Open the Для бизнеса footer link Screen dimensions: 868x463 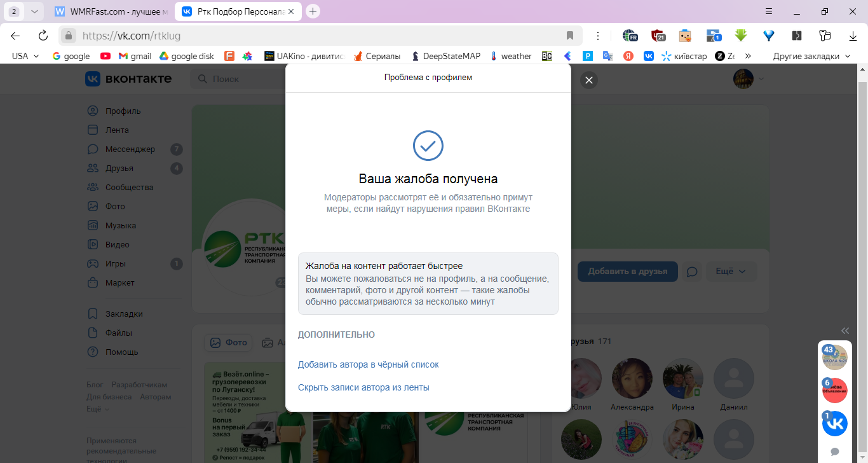pos(109,397)
